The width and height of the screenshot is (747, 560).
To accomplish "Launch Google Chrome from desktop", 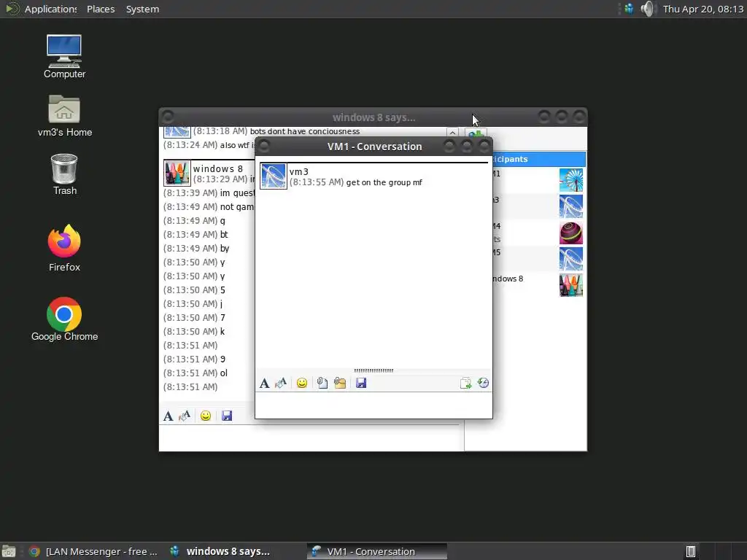I will [64, 319].
